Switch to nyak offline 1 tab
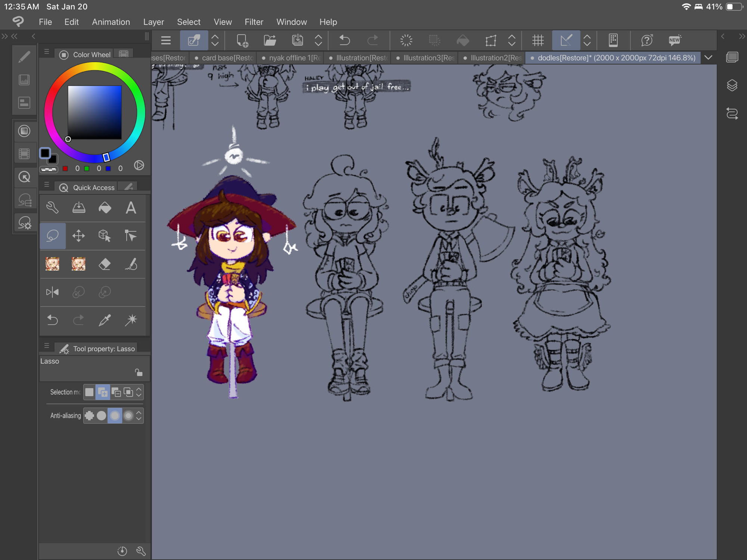The height and width of the screenshot is (560, 747). 291,58
